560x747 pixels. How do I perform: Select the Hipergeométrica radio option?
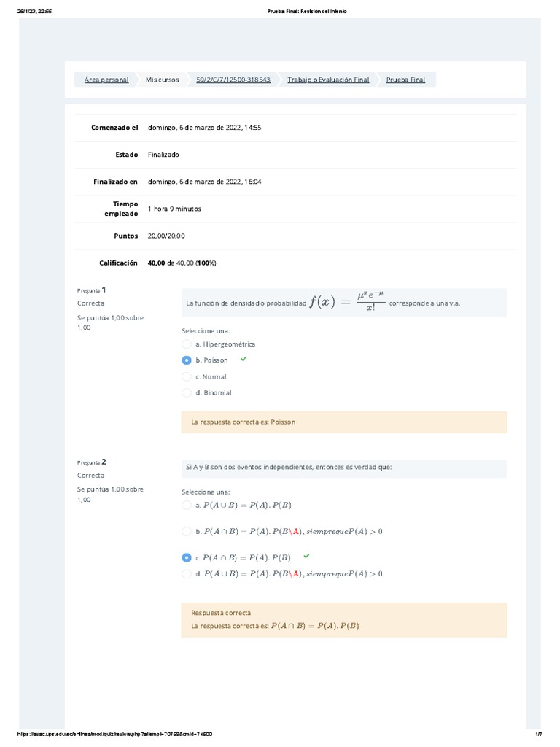pos(187,344)
